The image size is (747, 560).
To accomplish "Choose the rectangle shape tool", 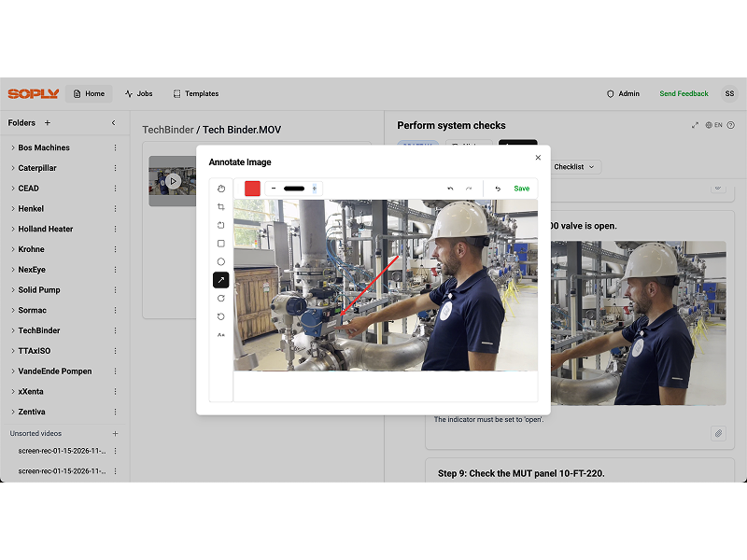I will point(221,244).
